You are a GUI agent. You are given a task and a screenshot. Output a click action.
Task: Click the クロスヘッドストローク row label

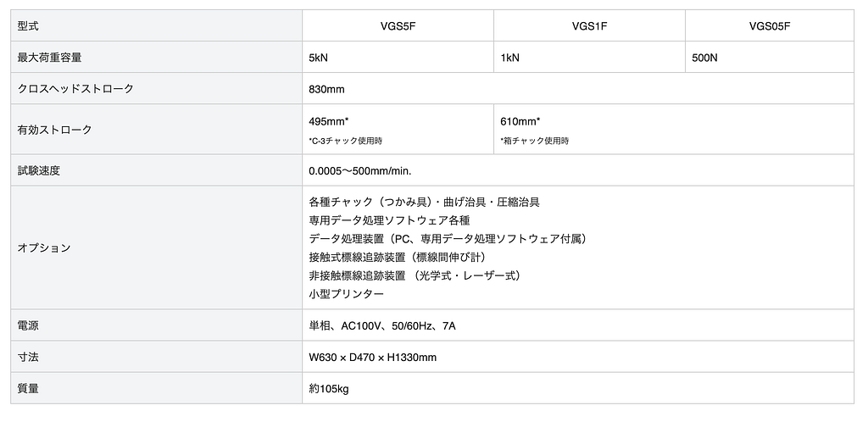click(75, 89)
